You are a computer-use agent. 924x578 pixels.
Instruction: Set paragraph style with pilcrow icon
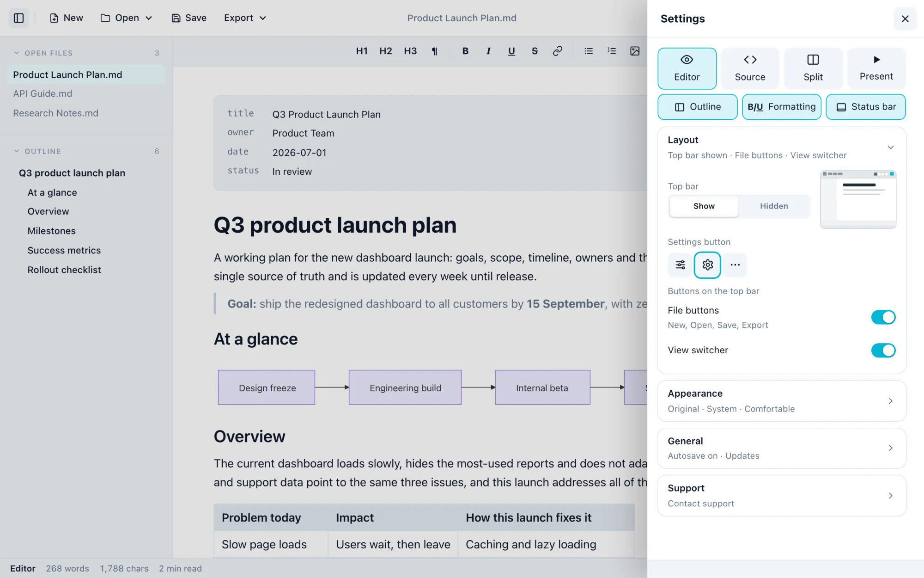point(434,51)
